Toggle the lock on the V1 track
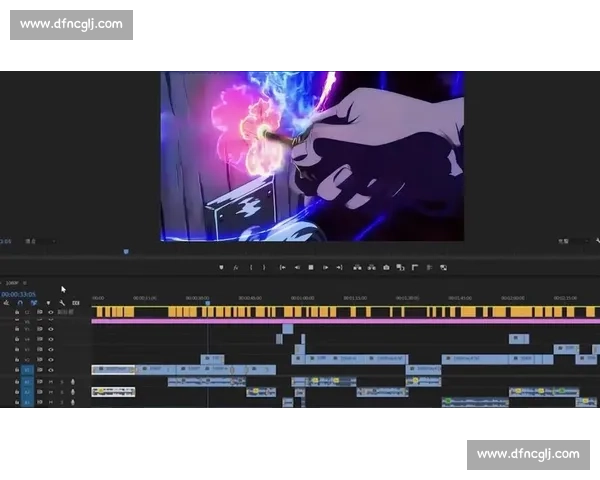This screenshot has height=480, width=600. pyautogui.click(x=17, y=369)
